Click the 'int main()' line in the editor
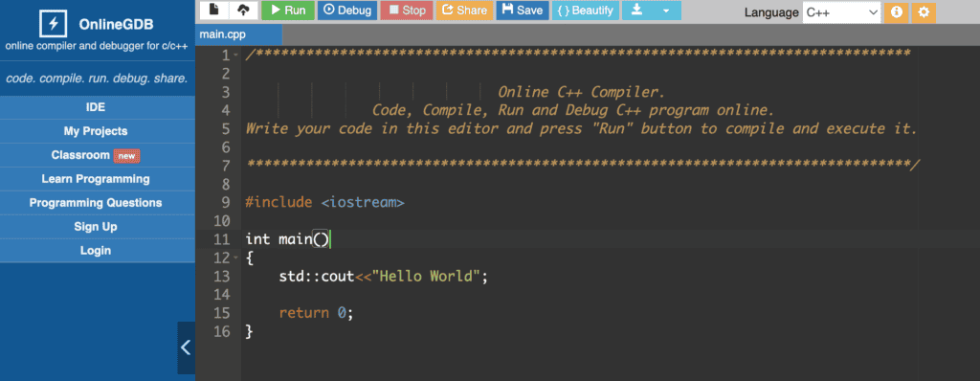980x381 pixels. [x=287, y=239]
